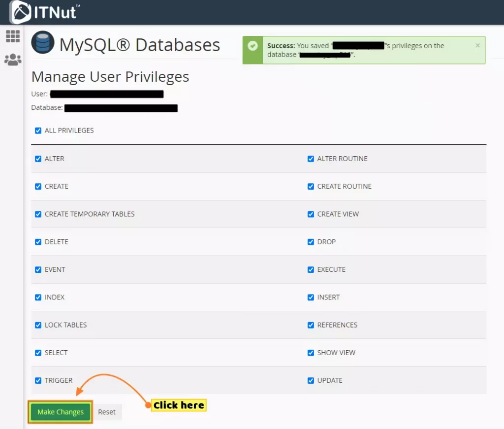Click the 'Database:' label
Viewport: 504px width, 429px height.
point(47,107)
